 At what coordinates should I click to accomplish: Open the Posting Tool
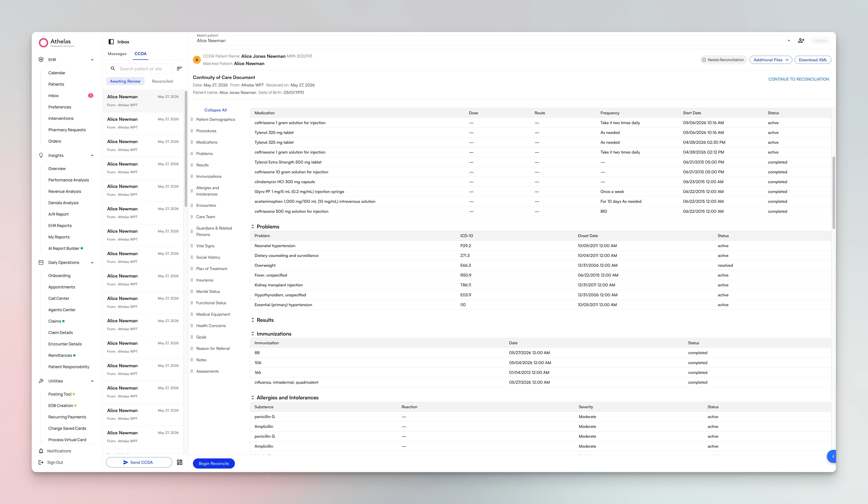point(60,394)
